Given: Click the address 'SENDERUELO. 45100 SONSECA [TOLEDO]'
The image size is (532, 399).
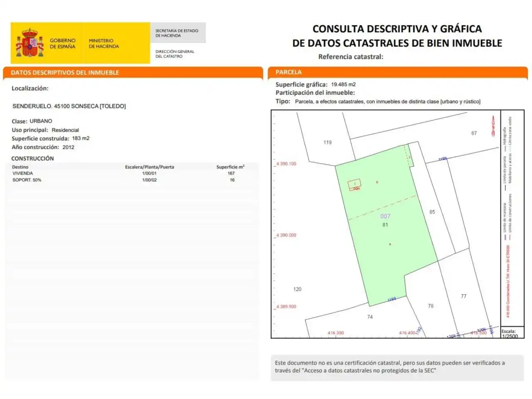Looking at the screenshot, I should tap(69, 106).
